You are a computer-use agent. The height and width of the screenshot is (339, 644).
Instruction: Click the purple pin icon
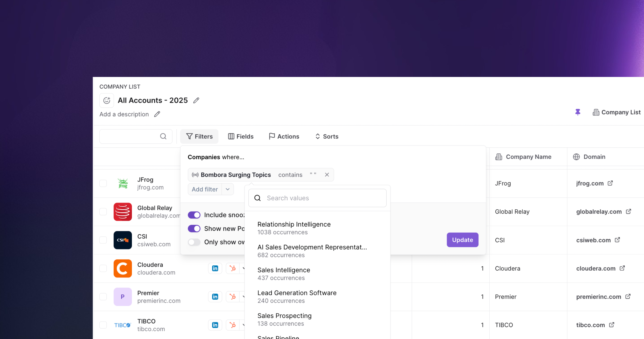(x=577, y=112)
